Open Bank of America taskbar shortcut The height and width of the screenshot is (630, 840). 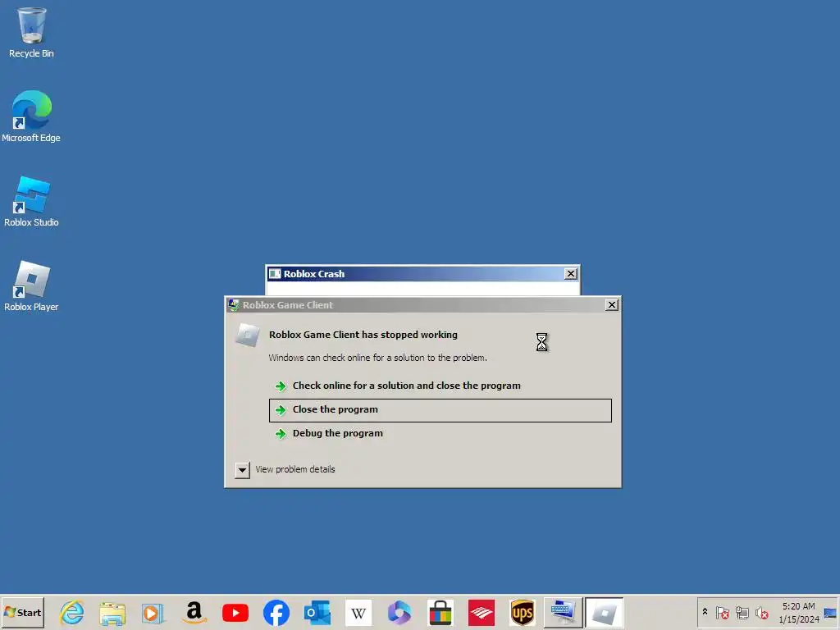tap(482, 613)
